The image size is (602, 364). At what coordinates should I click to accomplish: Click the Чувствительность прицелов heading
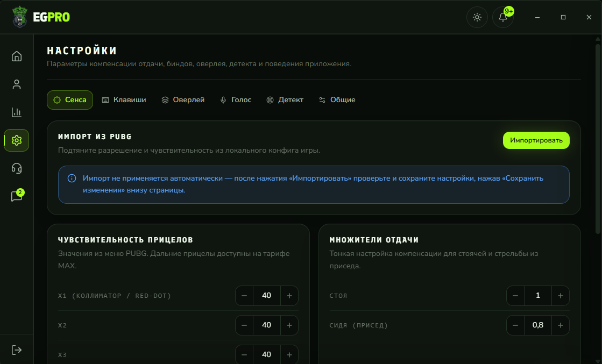point(125,240)
